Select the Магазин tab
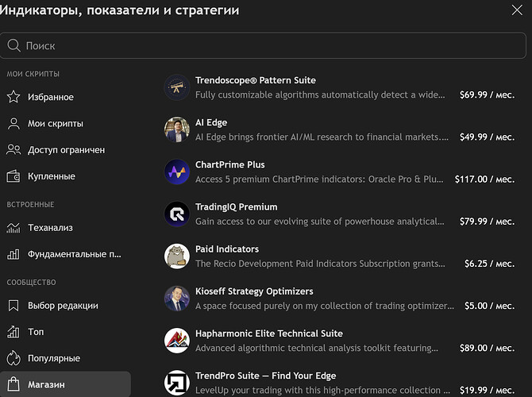Screen dimensions: 532x397 (x=44, y=384)
